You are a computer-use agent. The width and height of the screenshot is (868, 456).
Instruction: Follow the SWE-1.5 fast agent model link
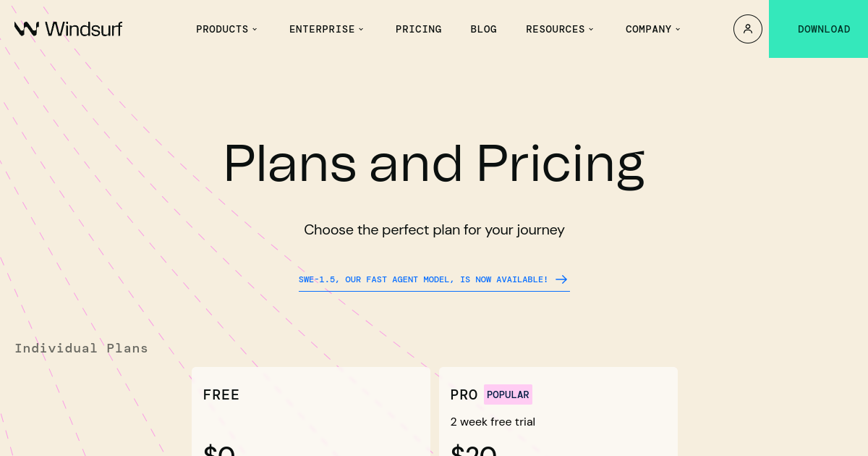423,279
